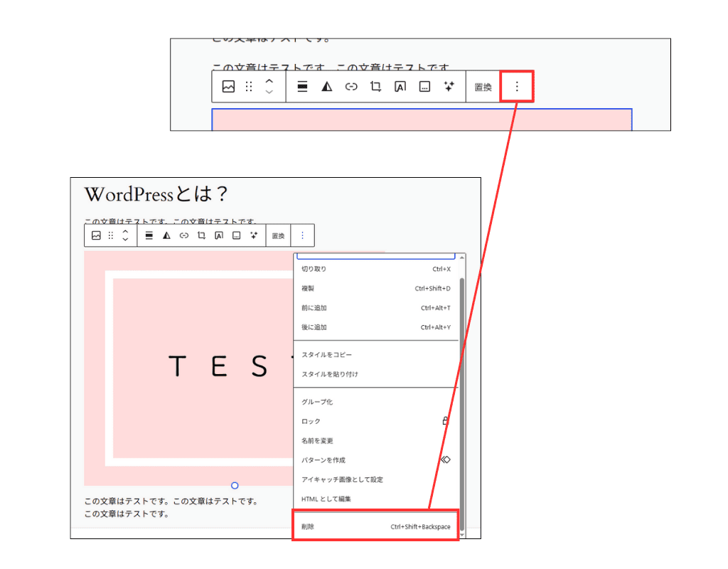Select HTML として編集
This screenshot has height=569, width=728.
tap(376, 499)
